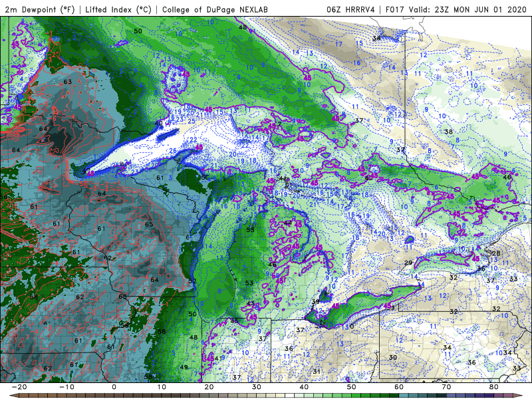This screenshot has height=399, width=532.
Task: Select 'Valid: 23Z MON JUN 01 2020' text
Action: click(x=467, y=9)
